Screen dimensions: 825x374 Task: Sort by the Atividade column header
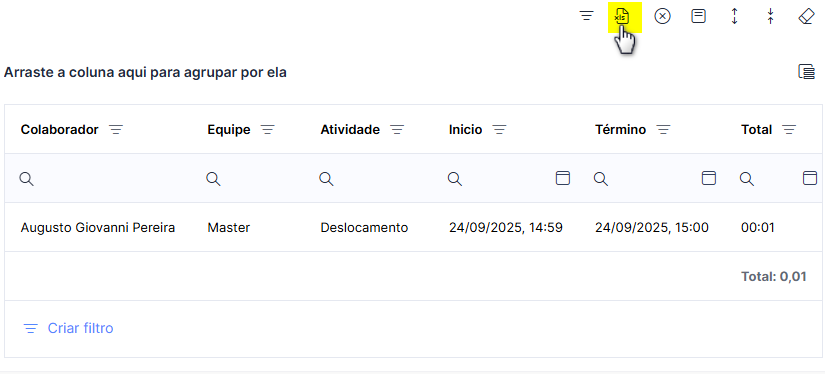coord(350,129)
